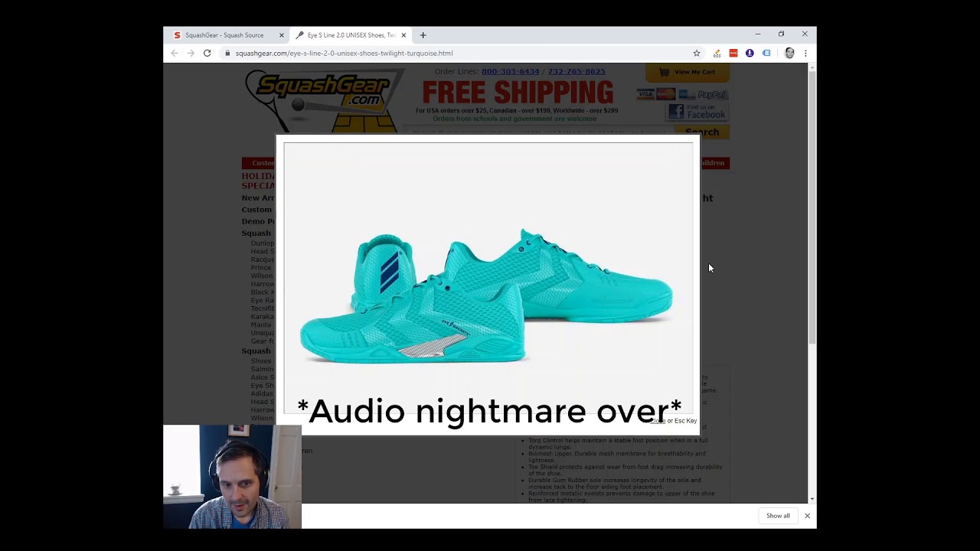This screenshot has width=980, height=551.
Task: Open the 732-765-8625 phone link
Action: (x=576, y=71)
